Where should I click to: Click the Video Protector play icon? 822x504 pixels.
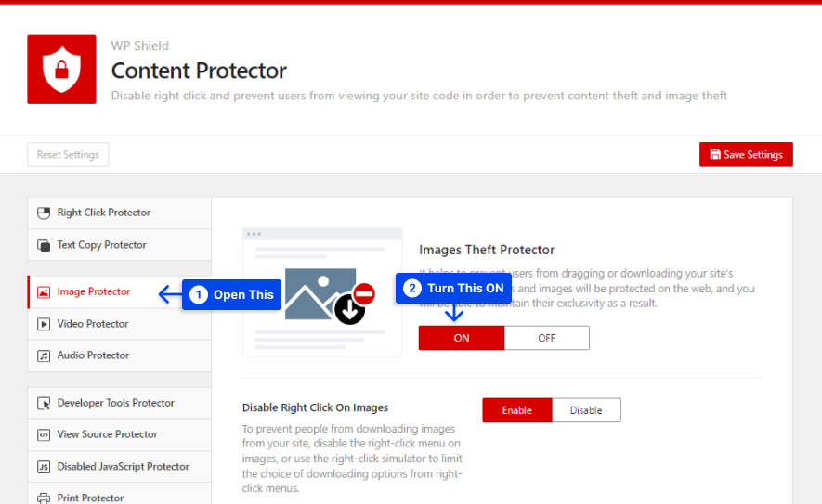(44, 324)
